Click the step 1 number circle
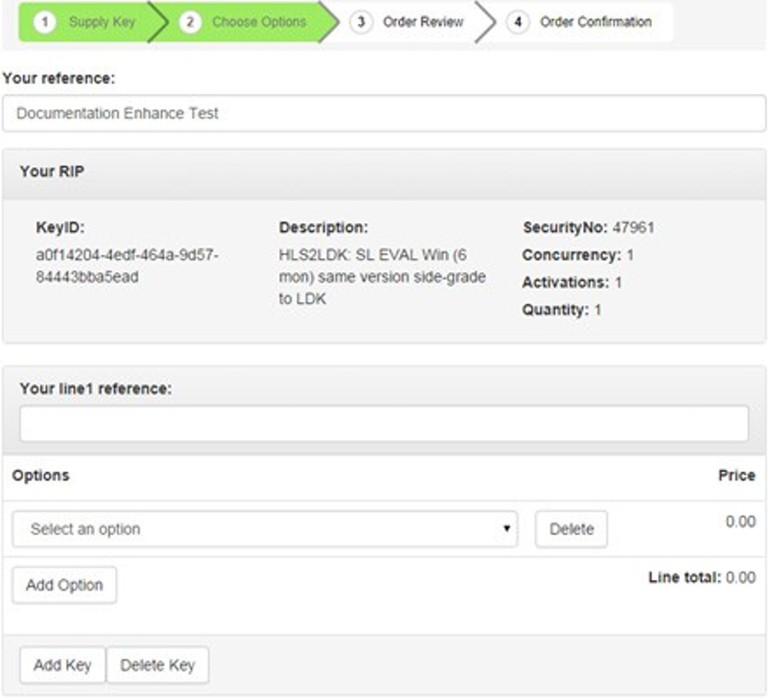This screenshot has height=700, width=769. pyautogui.click(x=45, y=22)
